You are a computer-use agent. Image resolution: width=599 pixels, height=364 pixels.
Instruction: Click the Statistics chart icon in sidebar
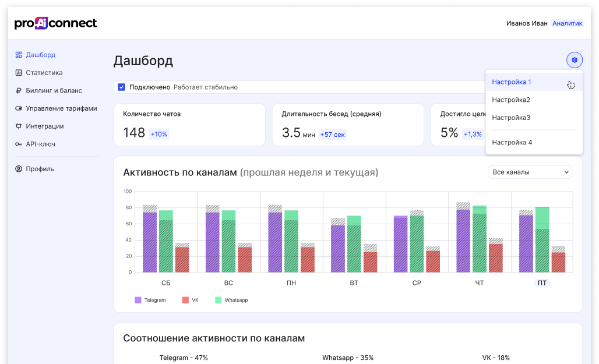pos(19,73)
